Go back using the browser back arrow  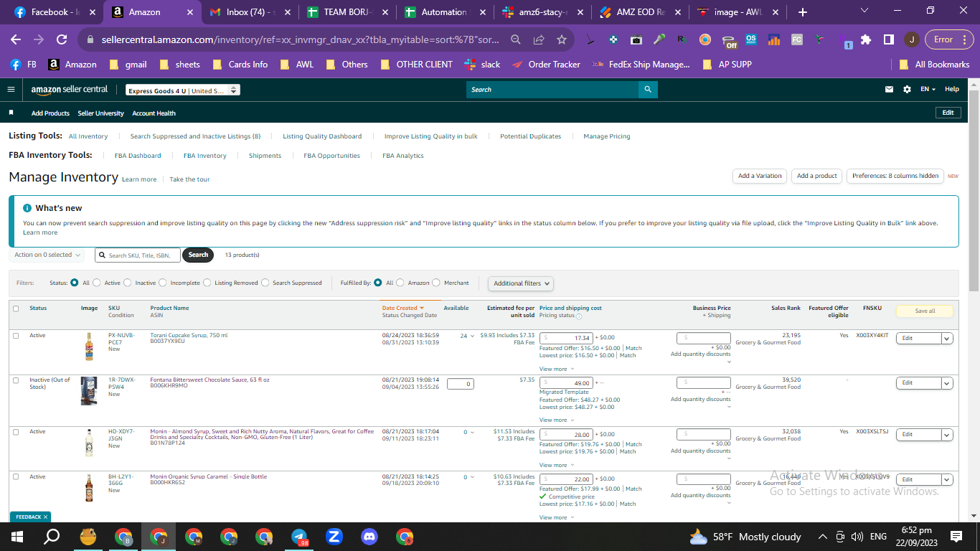coord(16,39)
